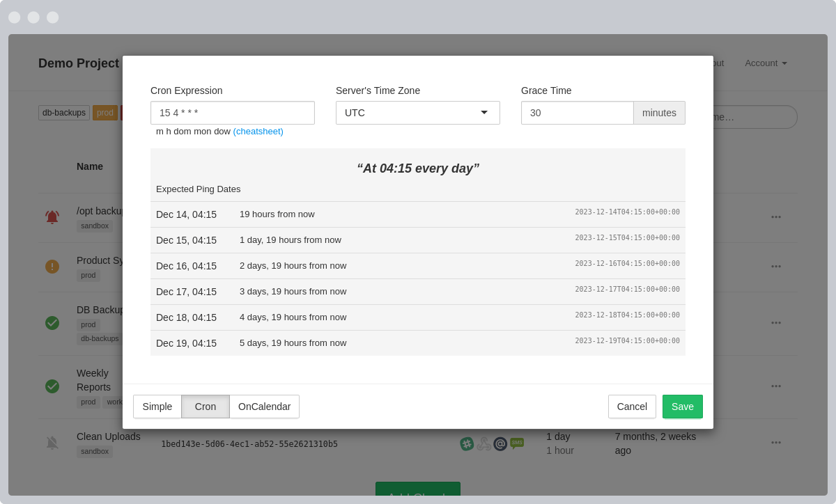
Task: Open the Server's Time Zone dropdown
Action: [x=417, y=112]
